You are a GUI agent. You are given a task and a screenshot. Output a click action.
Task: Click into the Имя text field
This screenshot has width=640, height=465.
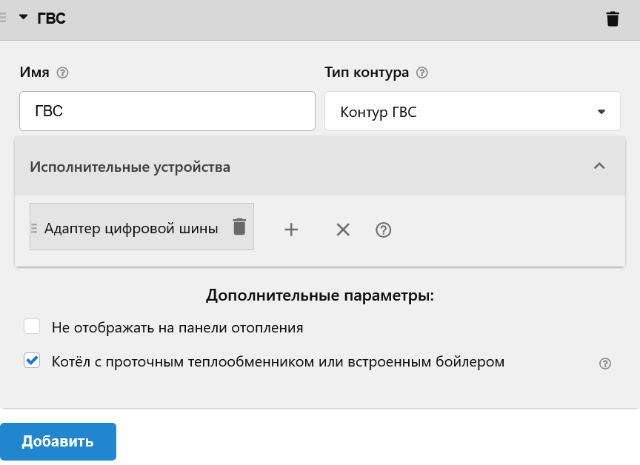point(166,112)
